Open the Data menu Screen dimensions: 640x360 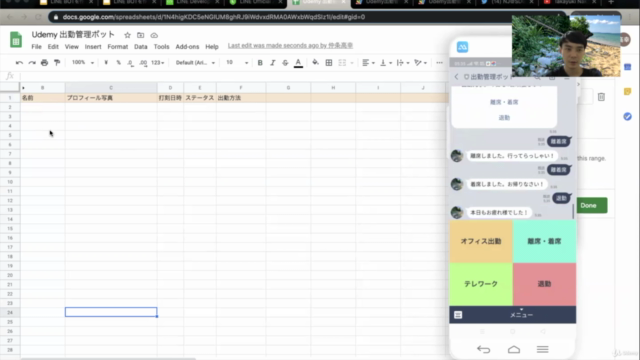pyautogui.click(x=140, y=47)
